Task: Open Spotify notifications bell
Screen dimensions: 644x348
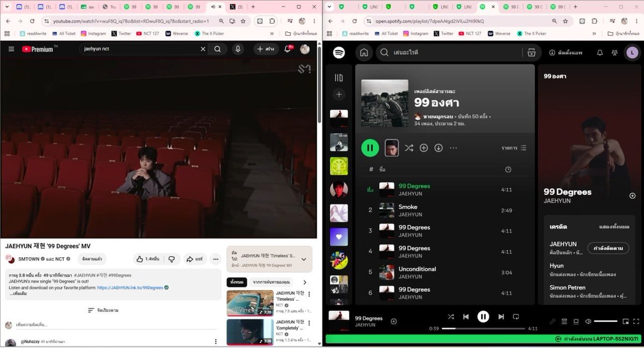Action: (600, 53)
